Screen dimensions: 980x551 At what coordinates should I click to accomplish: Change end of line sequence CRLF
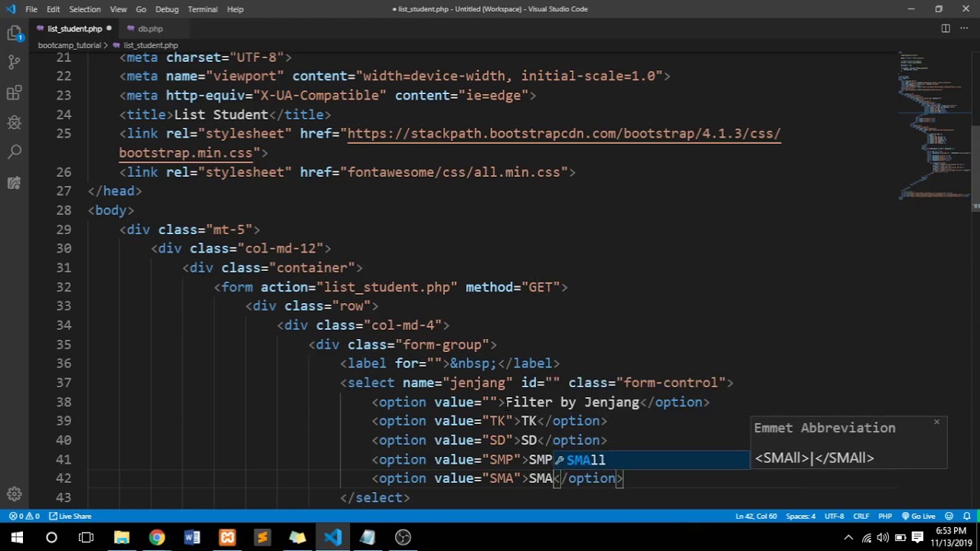coord(861,517)
